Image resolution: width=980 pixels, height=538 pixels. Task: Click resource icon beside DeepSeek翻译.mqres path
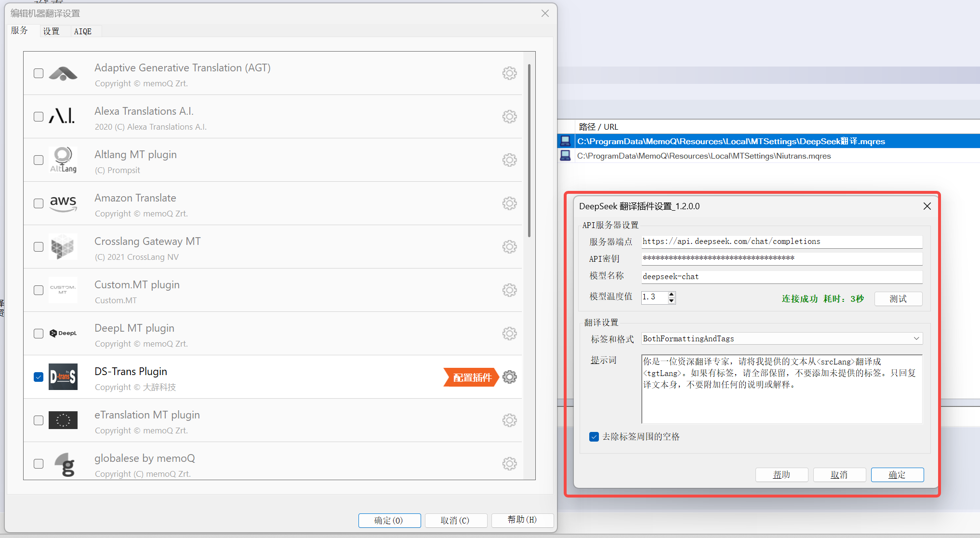click(x=566, y=141)
